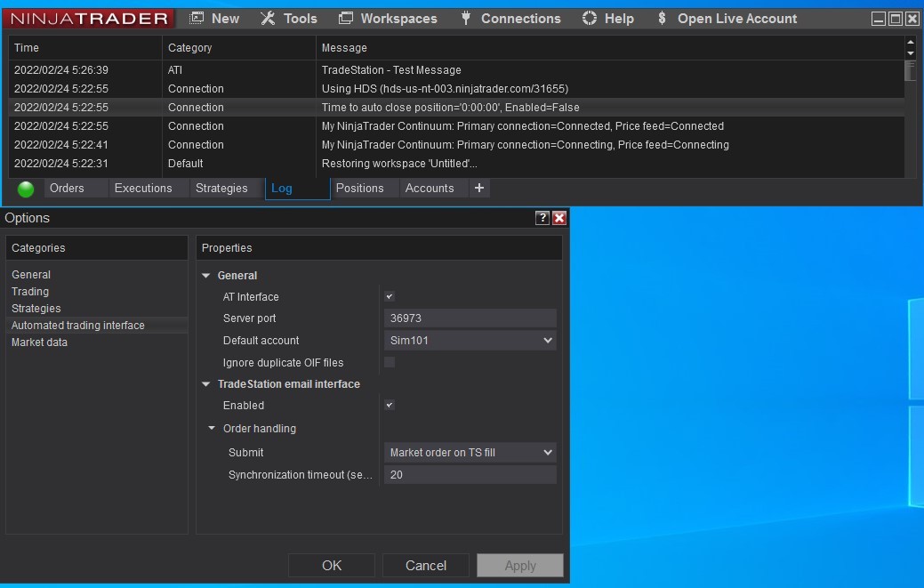The width and height of the screenshot is (924, 588).
Task: Click the green connection status indicator
Action: [x=26, y=189]
